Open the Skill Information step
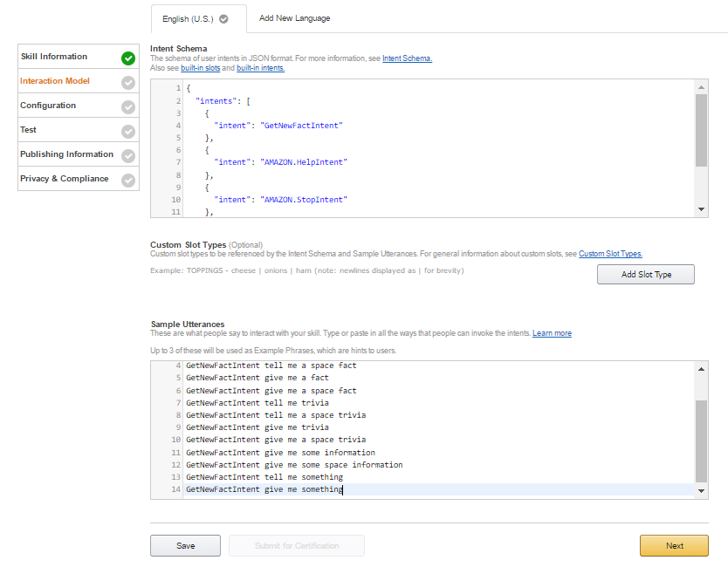Screen dimensions: 728x567 79,57
